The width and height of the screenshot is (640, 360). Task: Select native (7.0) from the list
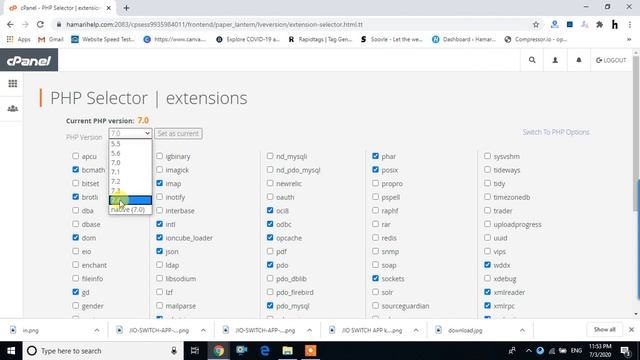[x=130, y=209]
